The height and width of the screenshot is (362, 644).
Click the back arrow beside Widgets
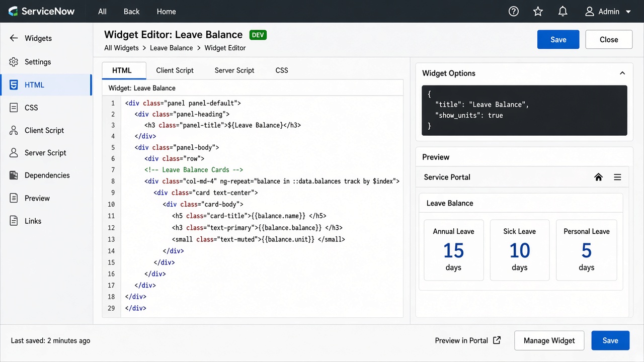(x=14, y=38)
